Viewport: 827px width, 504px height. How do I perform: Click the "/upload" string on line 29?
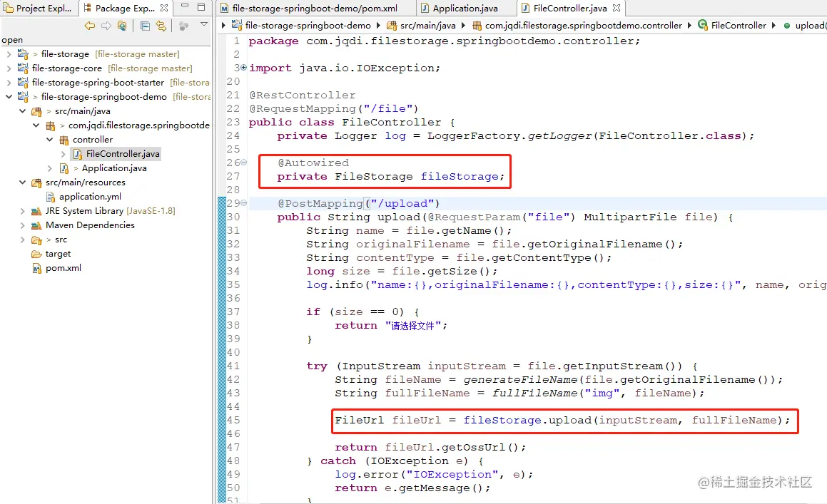pyautogui.click(x=402, y=203)
